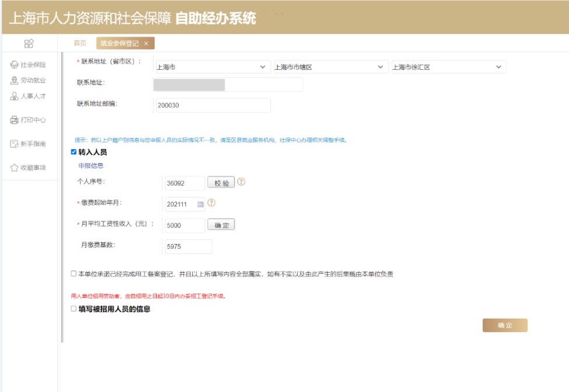Check the 填写被招用人员的信息 checkbox

point(73,309)
